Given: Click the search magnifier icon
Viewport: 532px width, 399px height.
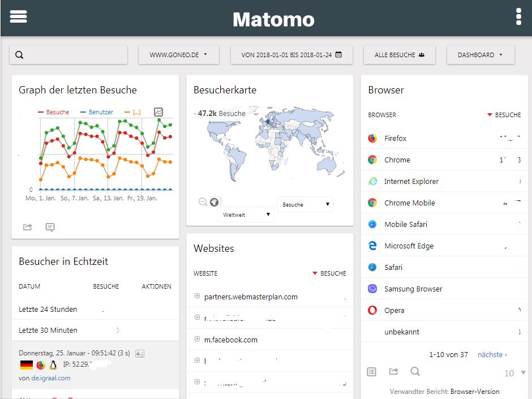Looking at the screenshot, I should [19, 55].
